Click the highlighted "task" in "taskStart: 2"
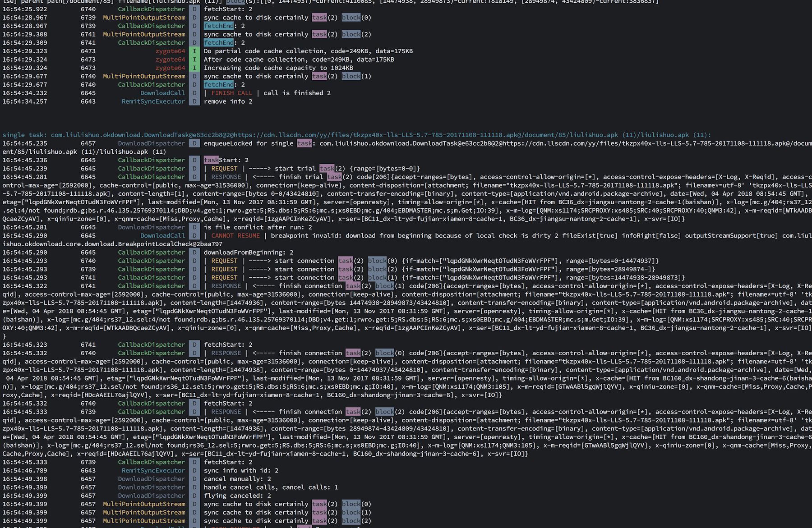812x528 pixels. tap(211, 160)
